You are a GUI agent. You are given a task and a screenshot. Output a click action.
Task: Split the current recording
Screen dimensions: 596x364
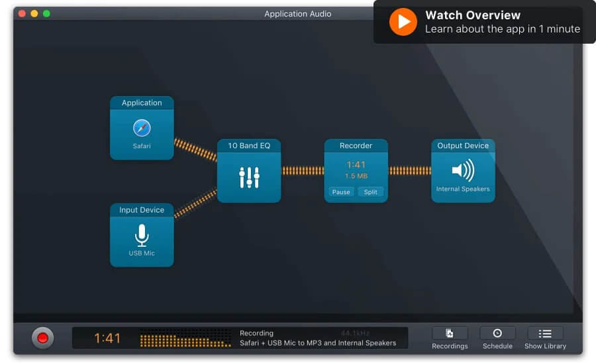(371, 192)
